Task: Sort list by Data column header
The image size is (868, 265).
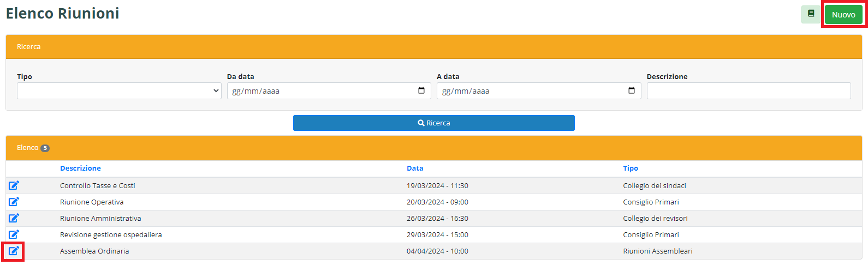Action: 415,168
